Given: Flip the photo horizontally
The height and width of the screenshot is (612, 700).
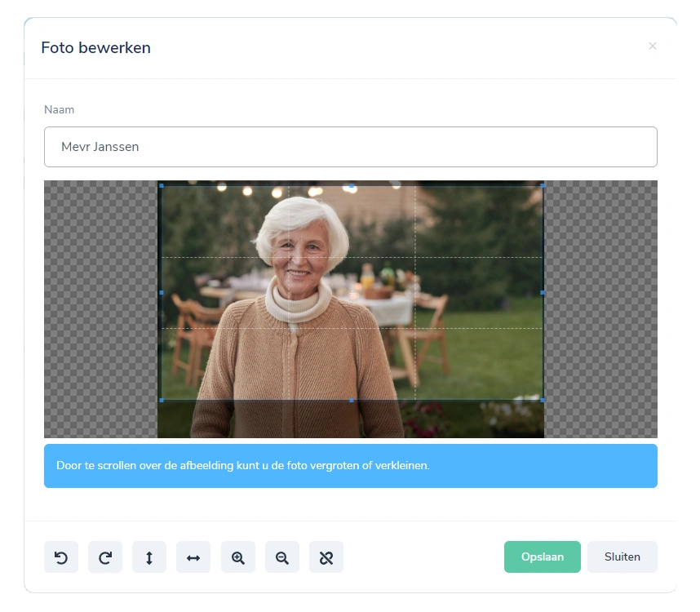Looking at the screenshot, I should 193,557.
